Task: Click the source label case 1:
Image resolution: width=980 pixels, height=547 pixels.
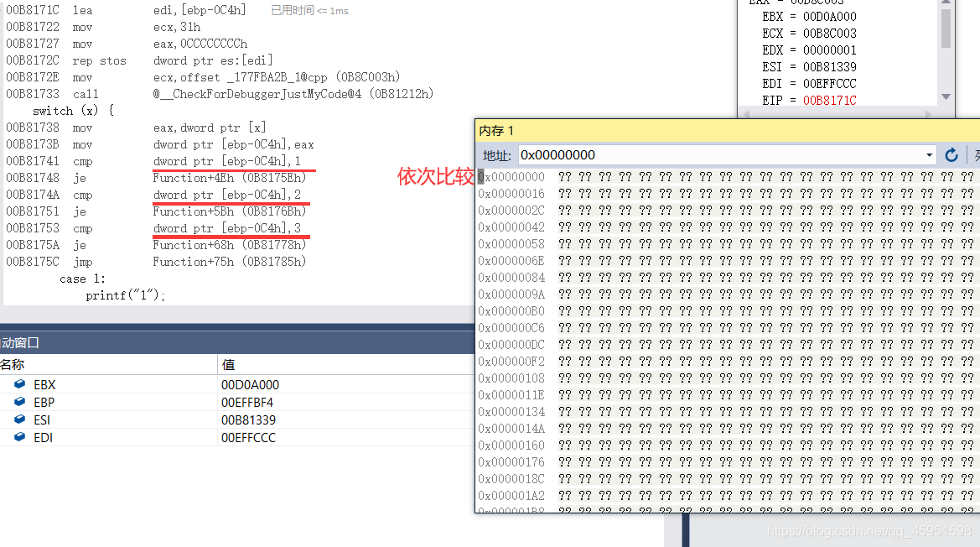Action: coord(82,279)
